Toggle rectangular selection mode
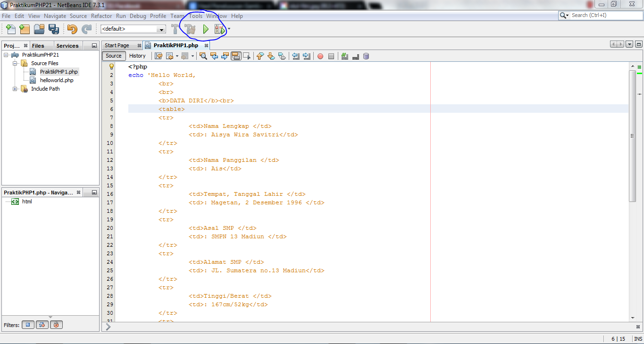644x344 pixels. 247,56
